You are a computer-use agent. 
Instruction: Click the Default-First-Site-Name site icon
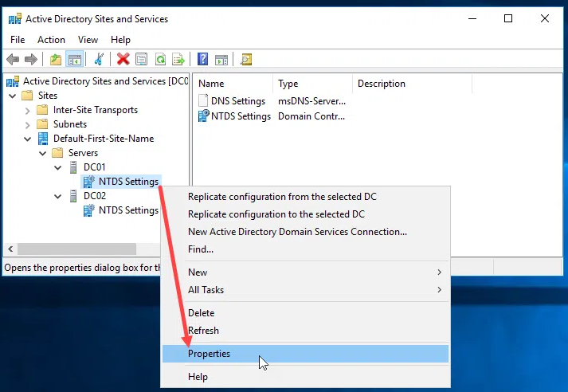(43, 139)
